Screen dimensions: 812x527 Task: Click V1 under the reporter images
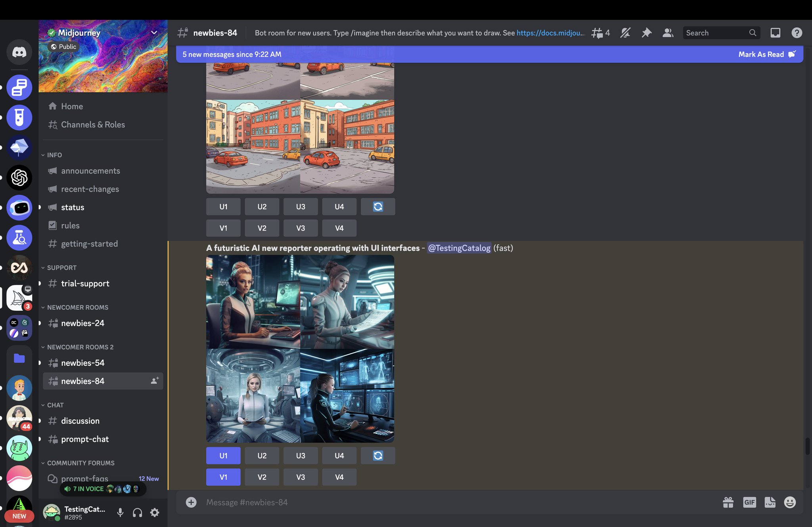pyautogui.click(x=223, y=477)
